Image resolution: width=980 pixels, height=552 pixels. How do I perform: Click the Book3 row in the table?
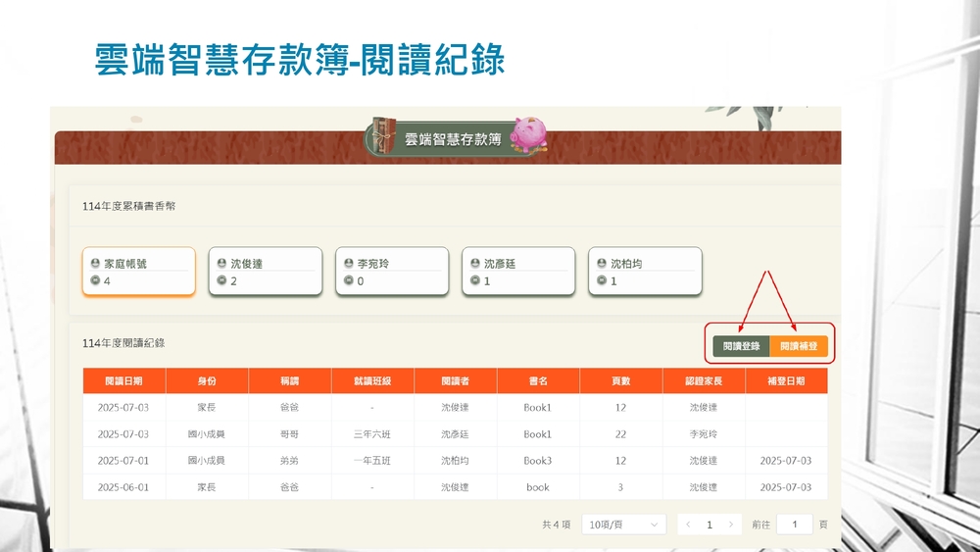pyautogui.click(x=537, y=460)
